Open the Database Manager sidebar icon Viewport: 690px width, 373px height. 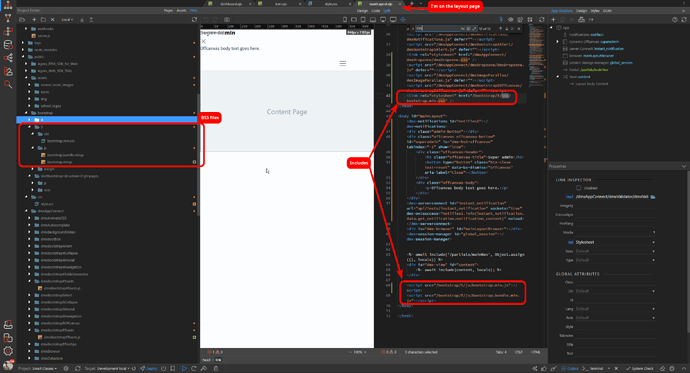click(8, 45)
